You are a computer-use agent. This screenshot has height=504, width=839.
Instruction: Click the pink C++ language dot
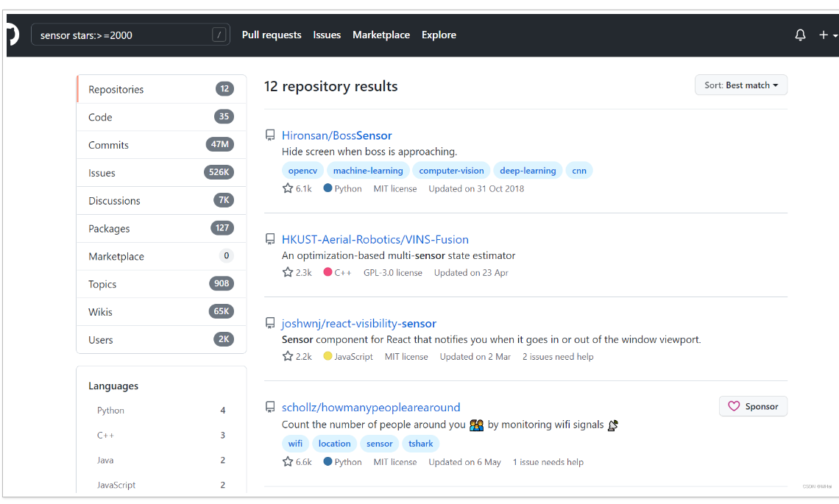pyautogui.click(x=328, y=271)
